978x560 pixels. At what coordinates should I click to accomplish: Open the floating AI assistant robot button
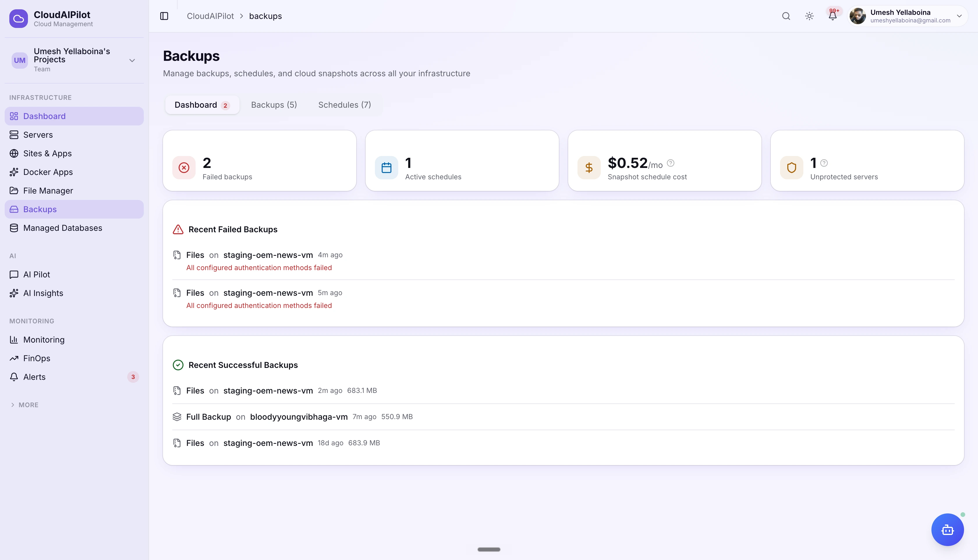click(948, 530)
